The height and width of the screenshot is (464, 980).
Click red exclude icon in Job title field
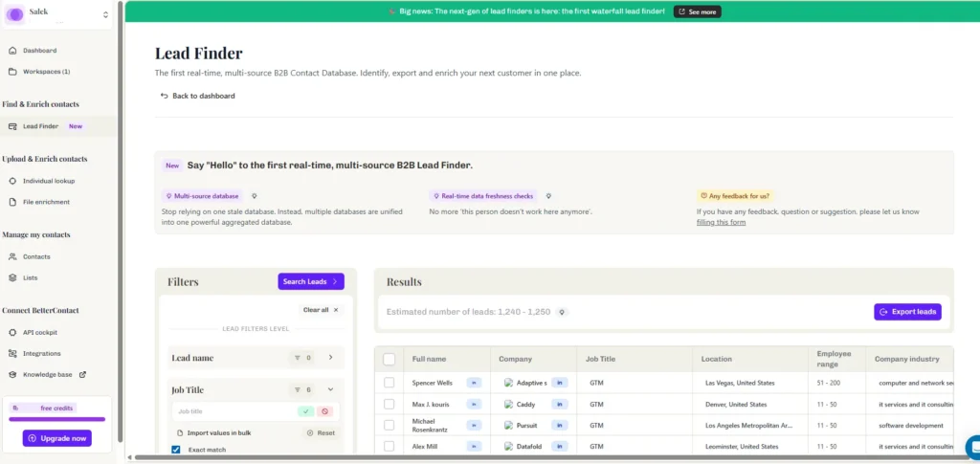(x=324, y=411)
